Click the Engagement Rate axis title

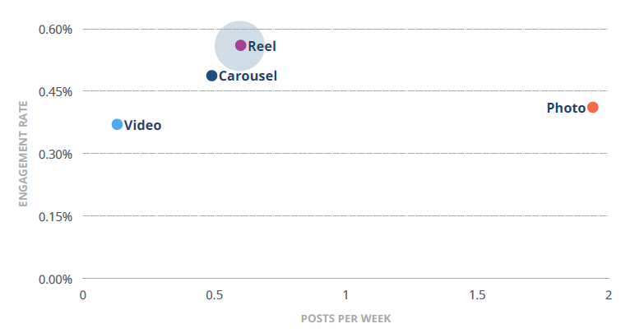[x=23, y=154]
